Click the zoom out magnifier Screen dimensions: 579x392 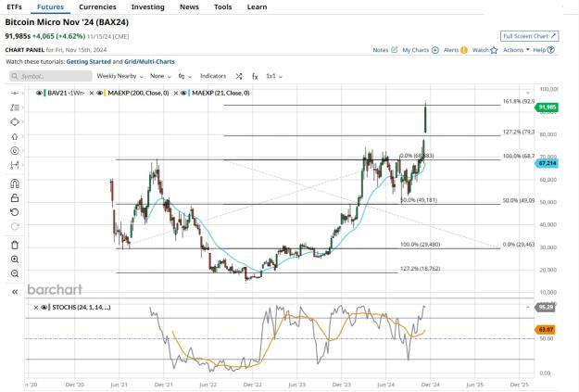(15, 273)
